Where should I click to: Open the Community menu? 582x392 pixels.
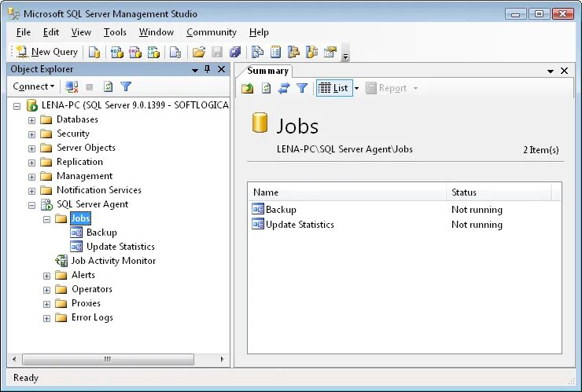[x=212, y=32]
